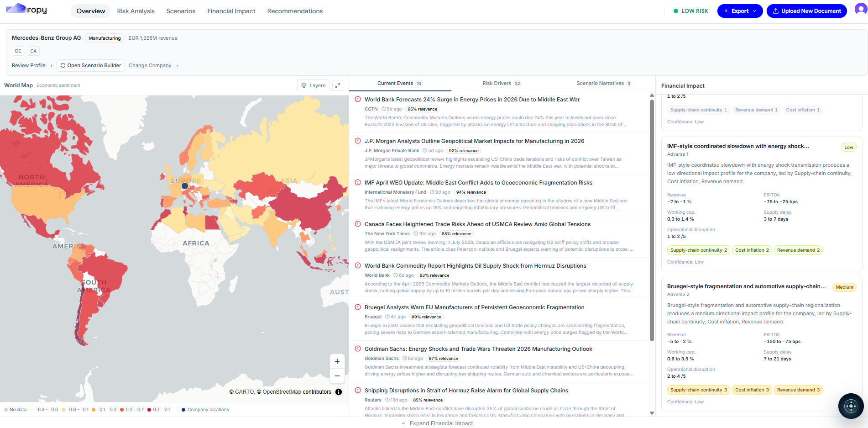The width and height of the screenshot is (868, 428).
Task: Click alert icon of World Bank Commodity Report
Action: 358,265
